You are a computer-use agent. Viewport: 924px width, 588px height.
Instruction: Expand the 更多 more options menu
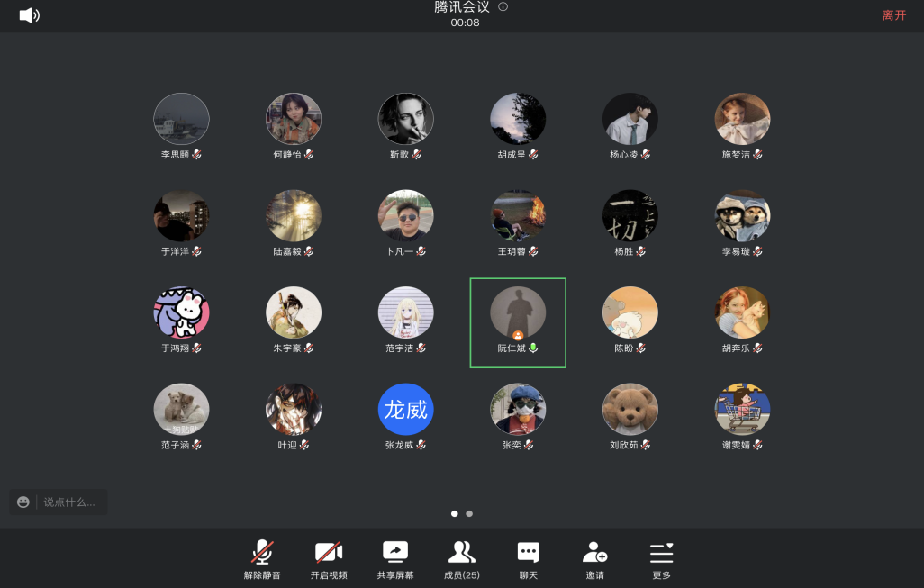tap(662, 559)
